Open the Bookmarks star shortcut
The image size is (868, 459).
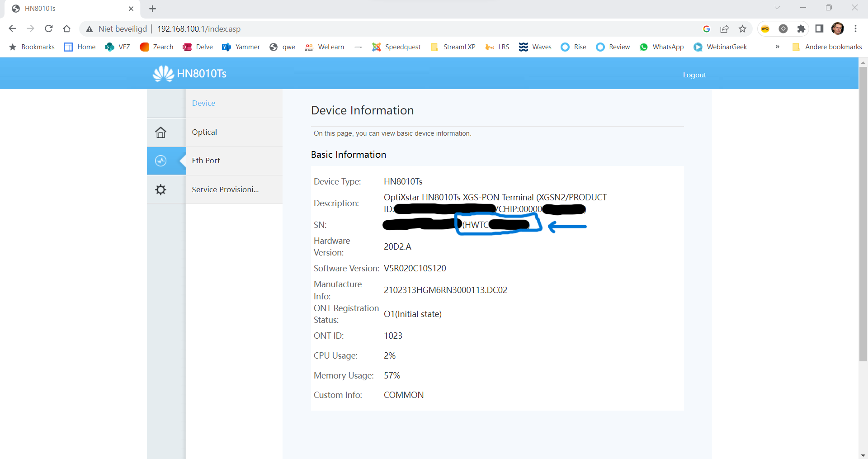pyautogui.click(x=32, y=47)
